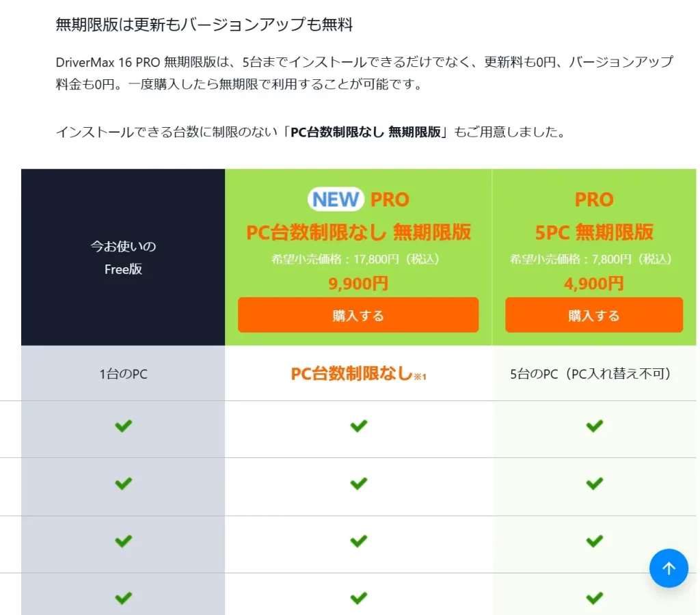The width and height of the screenshot is (700, 615).
Task: Click the third-row checkmark under 5PC 無期限版
Action: pyautogui.click(x=593, y=541)
